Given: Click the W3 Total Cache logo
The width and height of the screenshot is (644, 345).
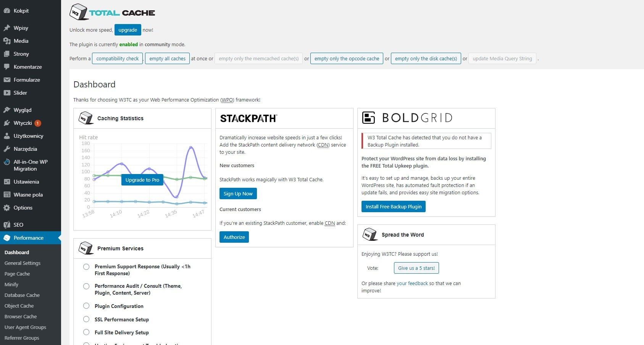Looking at the screenshot, I should click(x=113, y=12).
